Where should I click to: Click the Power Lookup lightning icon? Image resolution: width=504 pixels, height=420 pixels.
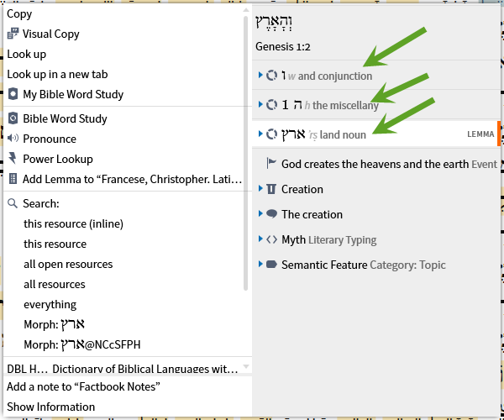[13, 159]
